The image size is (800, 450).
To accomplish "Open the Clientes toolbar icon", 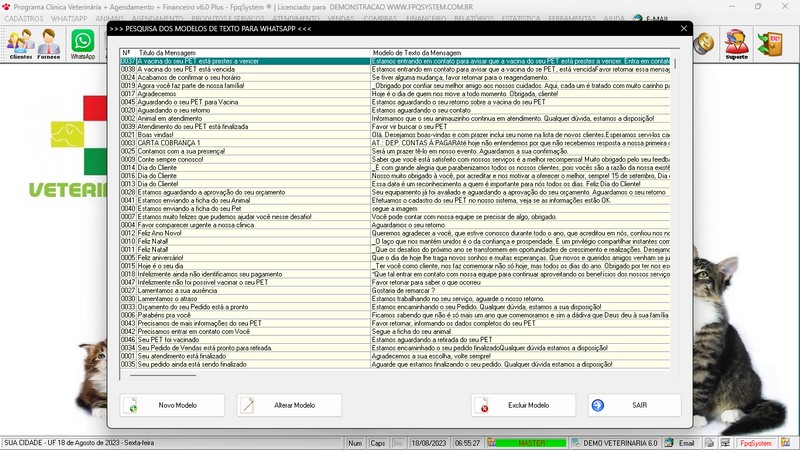I will [x=20, y=44].
